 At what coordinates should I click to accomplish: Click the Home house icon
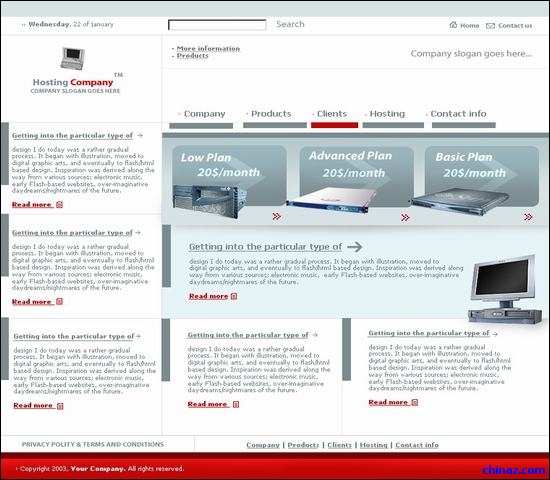pos(453,25)
